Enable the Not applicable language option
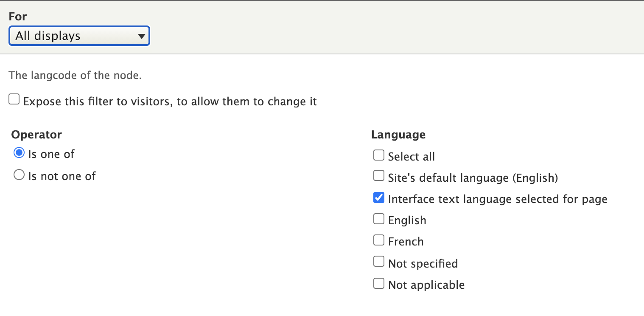This screenshot has width=644, height=316. (x=378, y=282)
